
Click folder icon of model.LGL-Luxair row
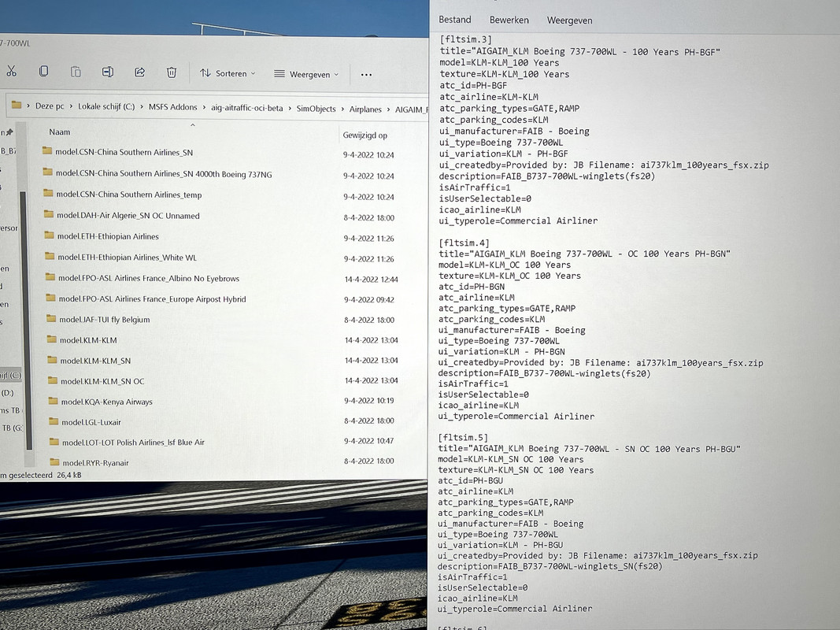pyautogui.click(x=54, y=421)
